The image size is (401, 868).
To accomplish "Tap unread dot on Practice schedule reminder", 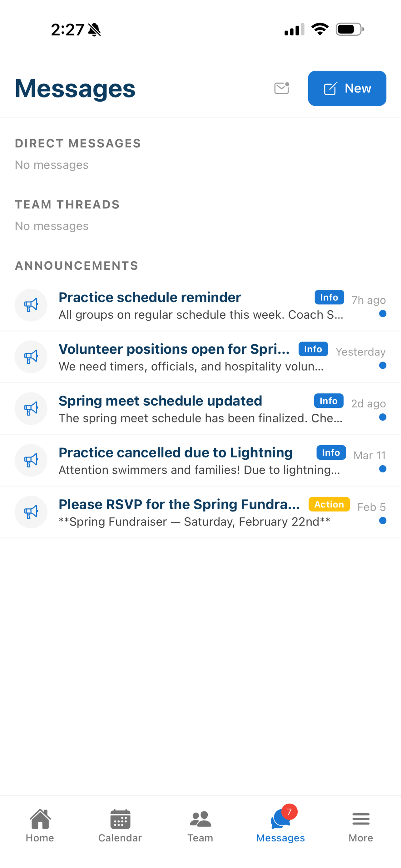I will (383, 314).
